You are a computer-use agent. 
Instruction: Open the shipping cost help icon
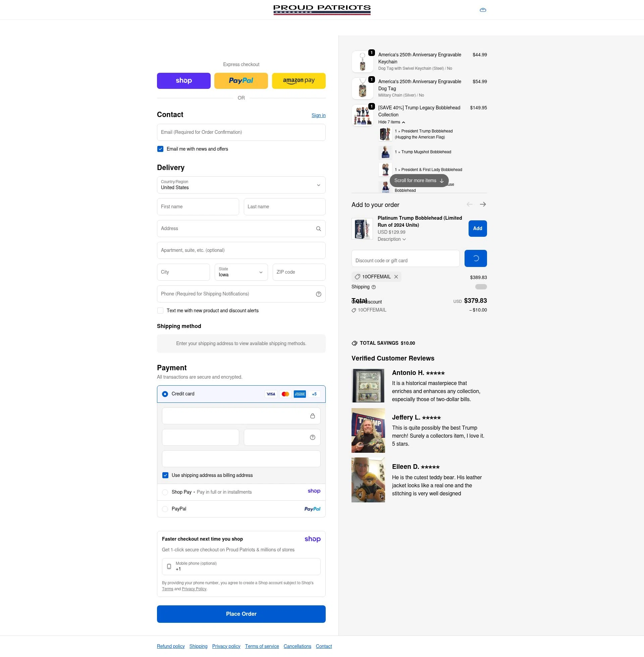373,287
